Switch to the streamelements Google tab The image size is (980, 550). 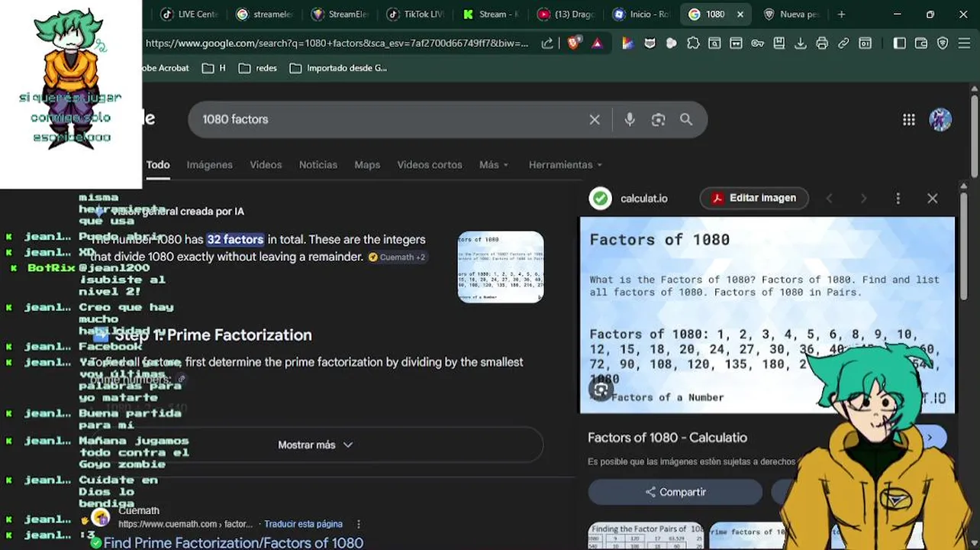[x=265, y=14]
